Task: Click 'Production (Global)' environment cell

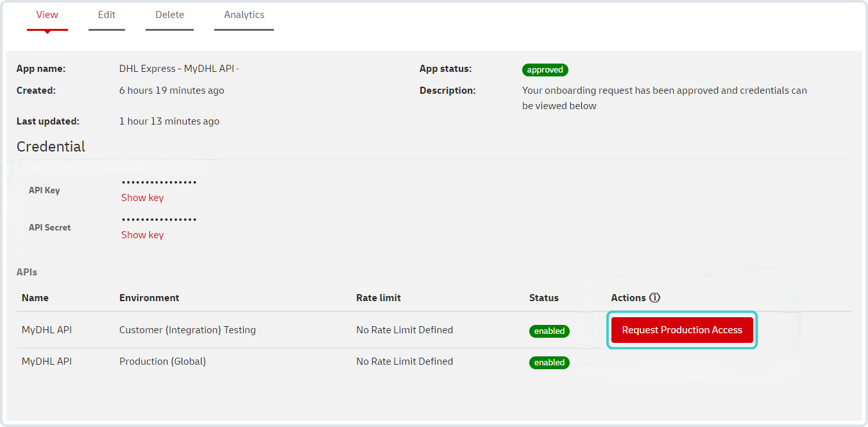Action: [x=162, y=362]
